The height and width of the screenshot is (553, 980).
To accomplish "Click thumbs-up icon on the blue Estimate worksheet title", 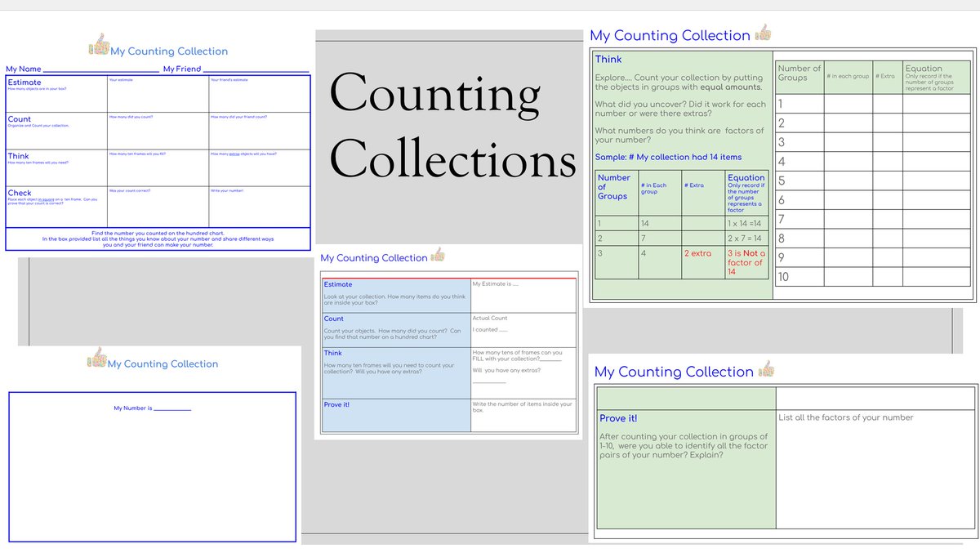I will (437, 255).
